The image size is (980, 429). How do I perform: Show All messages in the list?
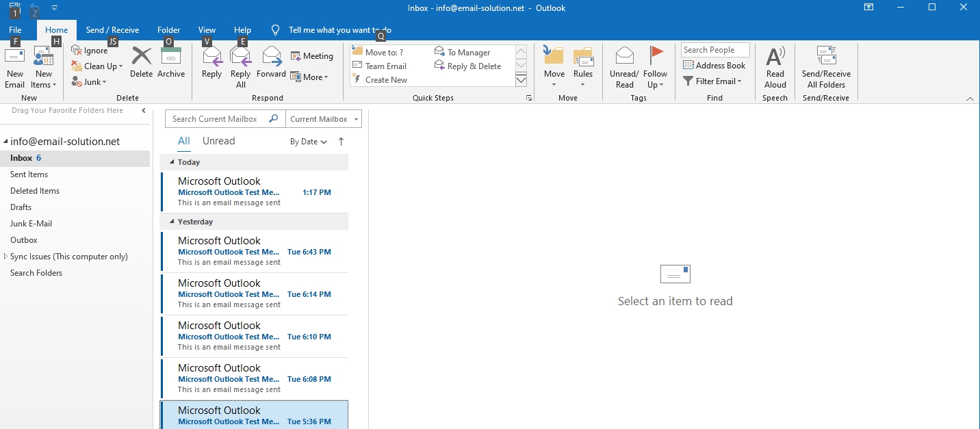(x=184, y=141)
